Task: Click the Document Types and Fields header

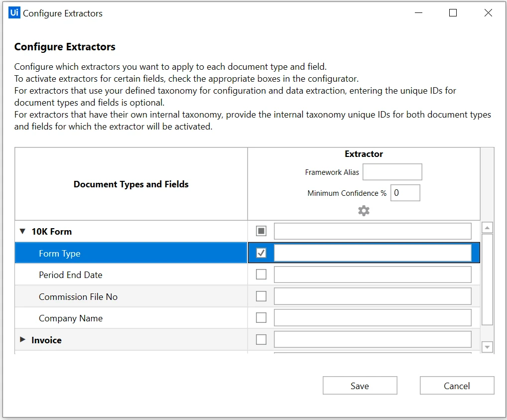Action: point(131,184)
